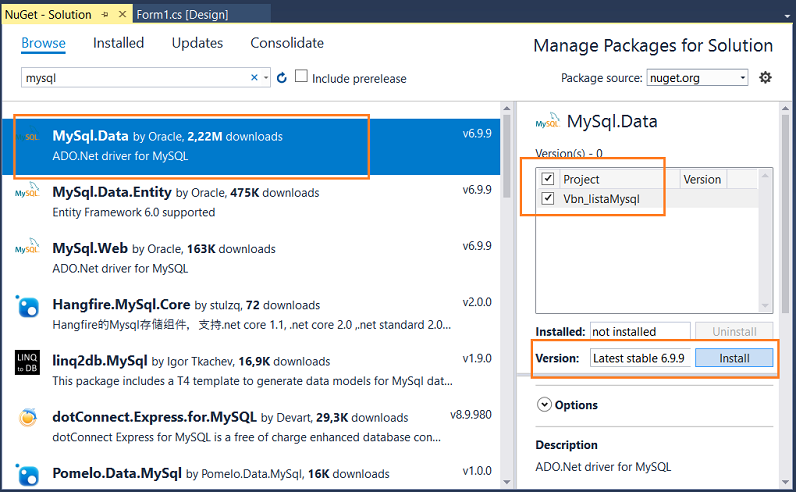This screenshot has height=492, width=796.
Task: Open the Version selection combo box
Action: [640, 358]
